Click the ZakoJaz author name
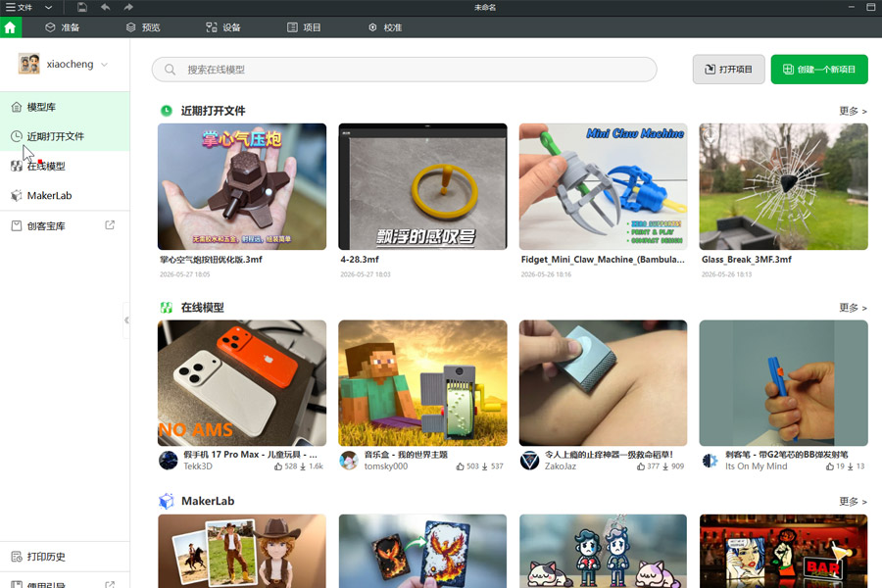The image size is (882, 588). 561,466
